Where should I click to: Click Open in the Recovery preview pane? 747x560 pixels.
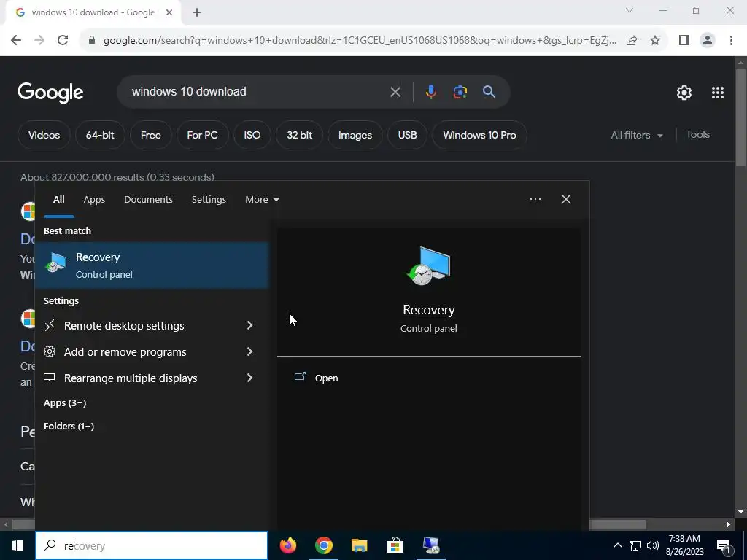click(326, 378)
